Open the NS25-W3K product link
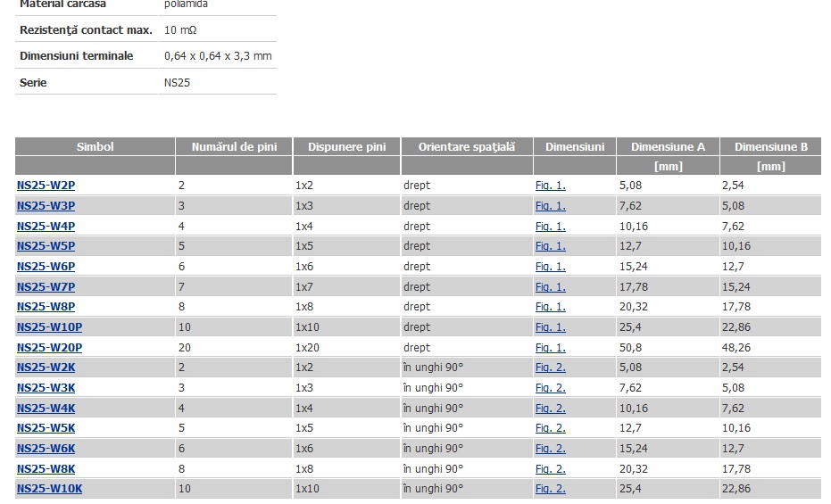This screenshot has width=831, height=504. tap(46, 388)
